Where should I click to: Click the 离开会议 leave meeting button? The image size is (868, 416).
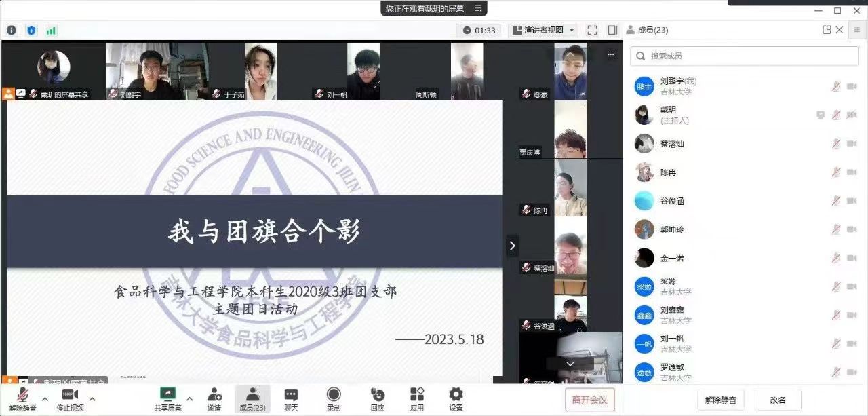(x=590, y=399)
